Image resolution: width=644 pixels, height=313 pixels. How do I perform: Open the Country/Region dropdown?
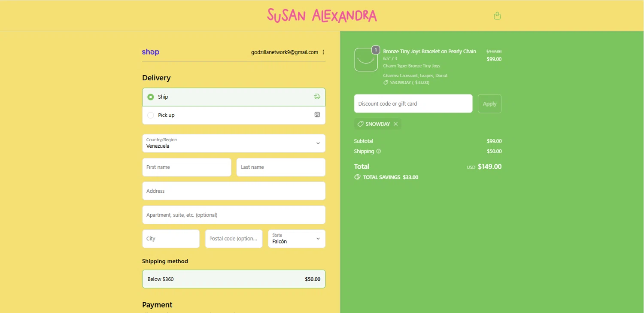[x=234, y=143]
